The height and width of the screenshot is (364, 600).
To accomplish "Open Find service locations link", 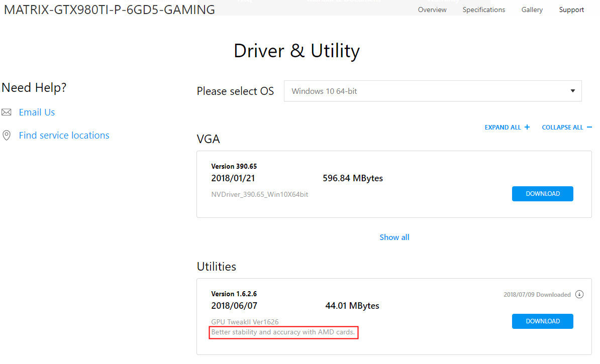I will coord(64,136).
